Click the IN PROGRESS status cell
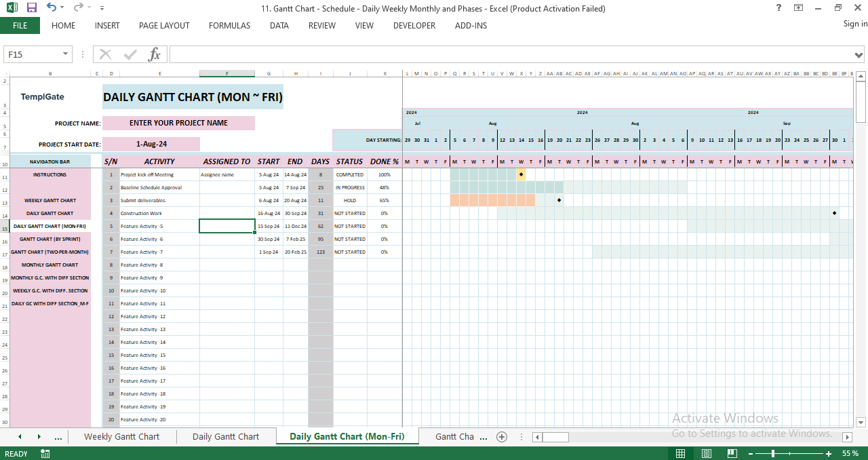868x460 pixels. (x=350, y=187)
